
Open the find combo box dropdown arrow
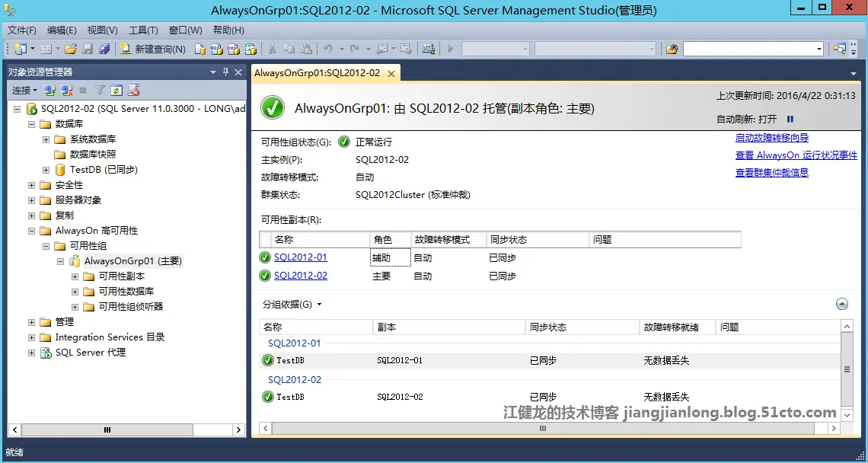pyautogui.click(x=819, y=49)
